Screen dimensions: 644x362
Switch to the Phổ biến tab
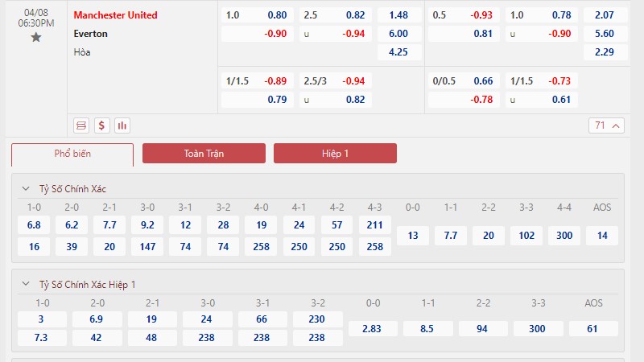coord(72,154)
